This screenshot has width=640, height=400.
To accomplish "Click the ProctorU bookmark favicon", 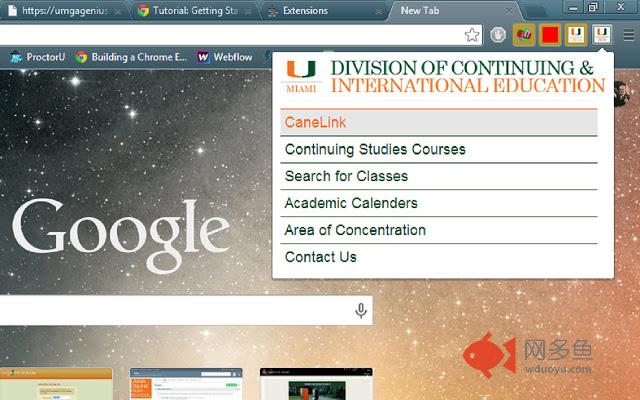I will click(x=16, y=57).
